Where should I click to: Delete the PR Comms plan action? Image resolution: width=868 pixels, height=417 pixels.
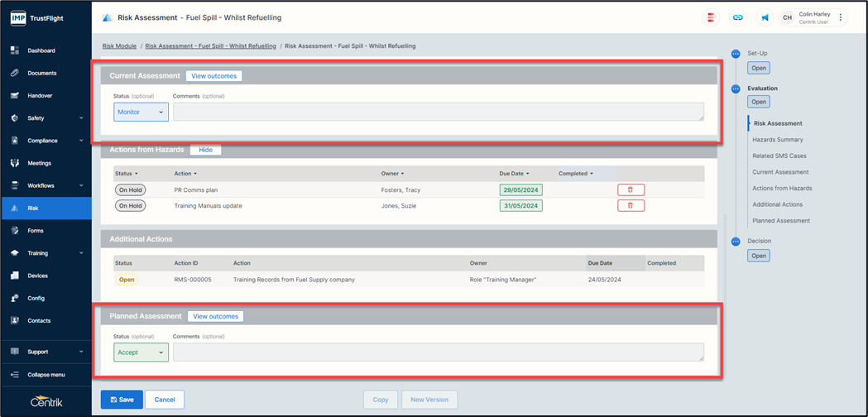(631, 189)
